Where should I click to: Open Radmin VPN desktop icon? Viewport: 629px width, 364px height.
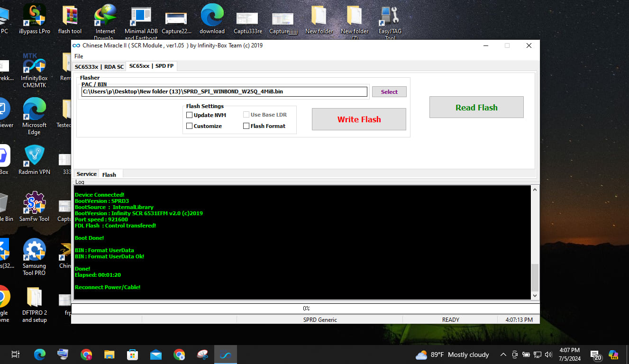(x=35, y=160)
